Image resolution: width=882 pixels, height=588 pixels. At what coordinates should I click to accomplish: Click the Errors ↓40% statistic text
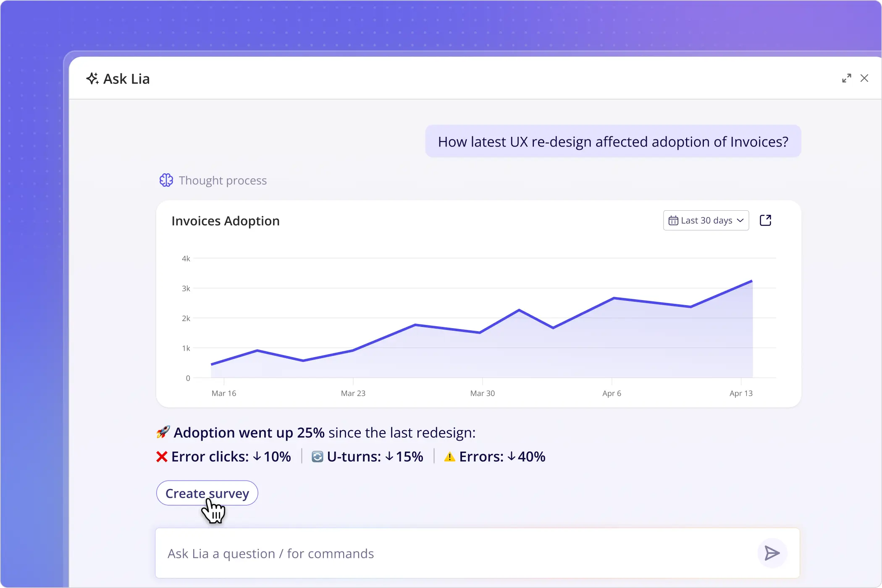pyautogui.click(x=502, y=457)
